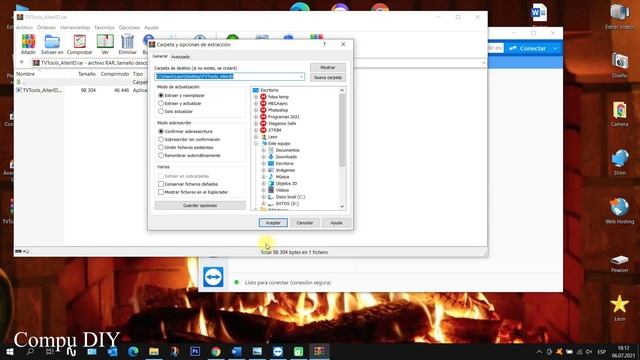Open the Herramientas menu
Image resolution: width=640 pixels, height=360 pixels.
coord(75,27)
